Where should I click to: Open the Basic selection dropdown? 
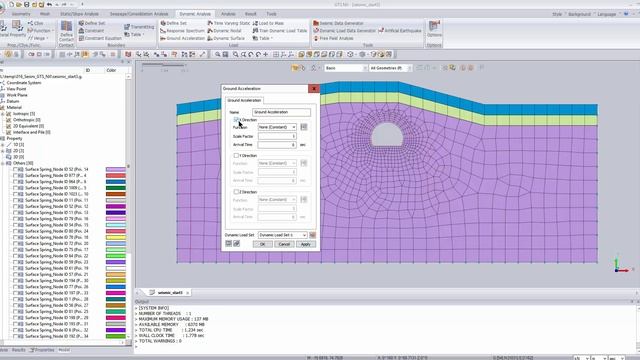pos(346,68)
